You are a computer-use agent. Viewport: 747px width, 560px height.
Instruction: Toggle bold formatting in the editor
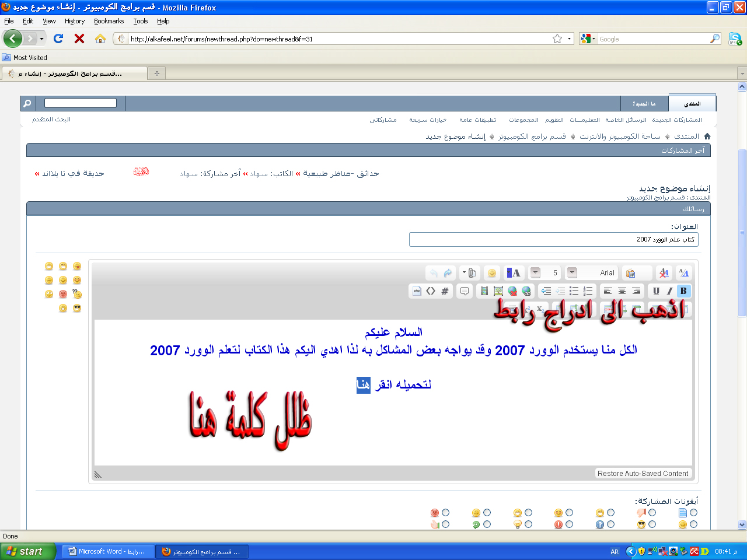coord(683,291)
